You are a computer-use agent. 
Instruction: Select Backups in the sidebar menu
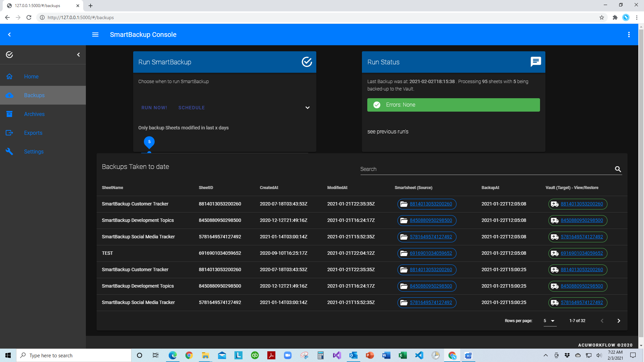click(x=34, y=95)
